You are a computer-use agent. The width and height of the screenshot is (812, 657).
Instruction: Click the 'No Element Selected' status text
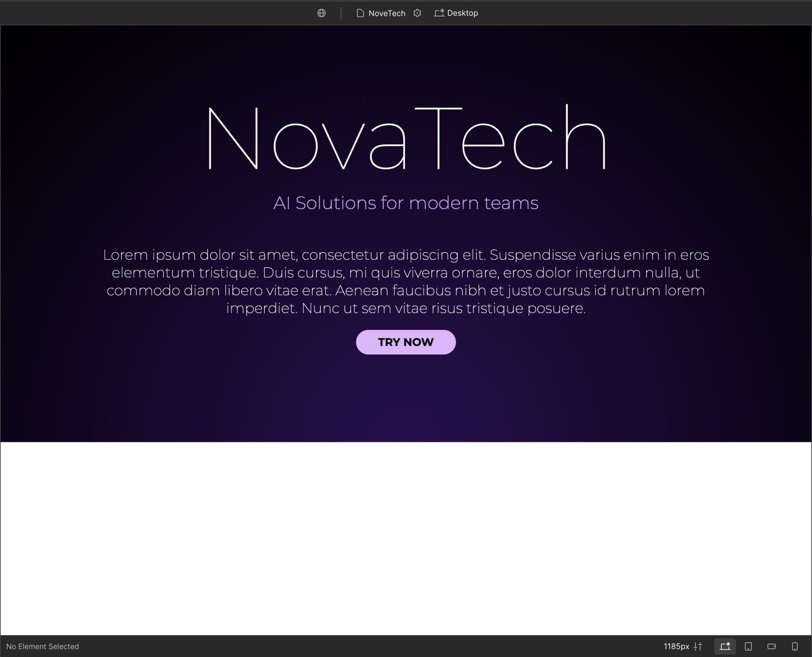tap(42, 646)
